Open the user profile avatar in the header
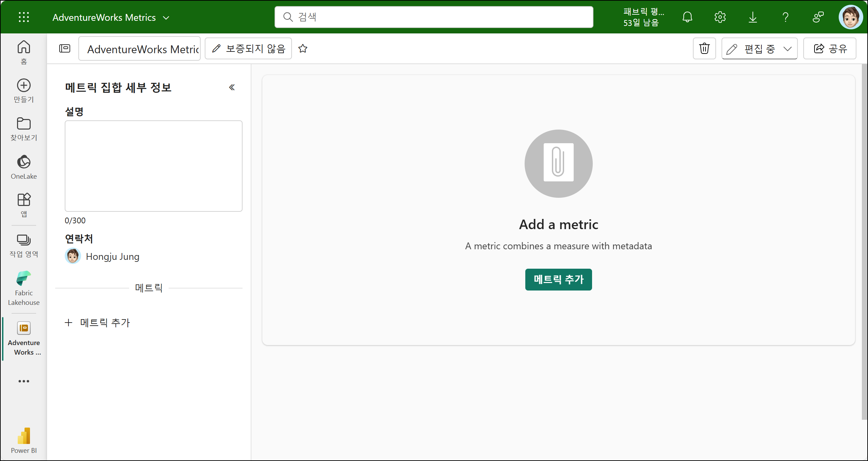Viewport: 868px width, 461px height. tap(851, 17)
